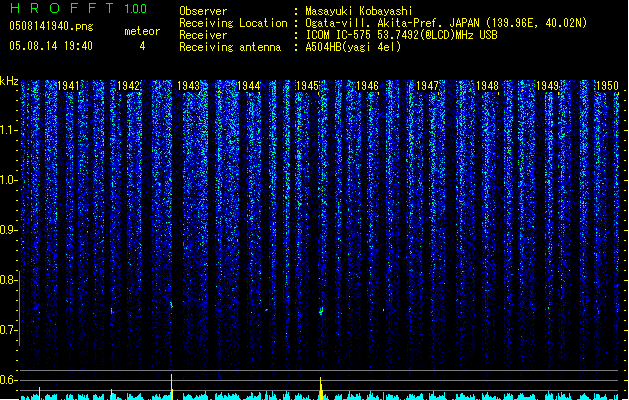Click the observer name Masayuki Kobayashi

point(359,11)
